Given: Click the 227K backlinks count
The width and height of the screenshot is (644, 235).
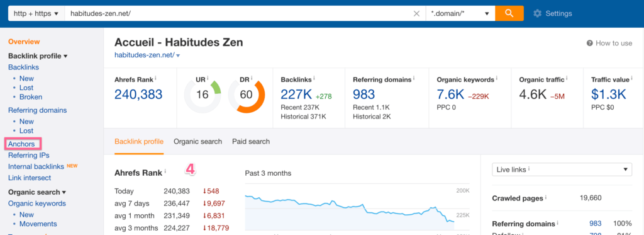Looking at the screenshot, I should coord(297,95).
